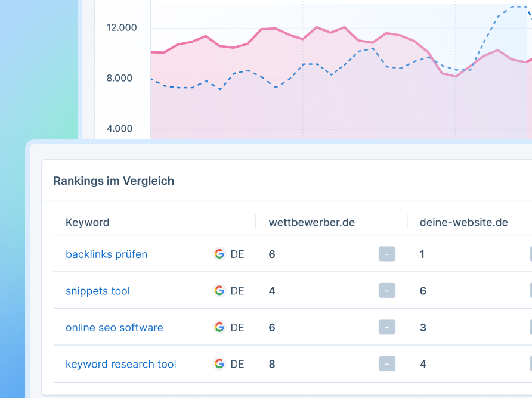Viewport: 532px width, 398px height.
Task: Open the snippets tool keyword link
Action: (x=98, y=291)
